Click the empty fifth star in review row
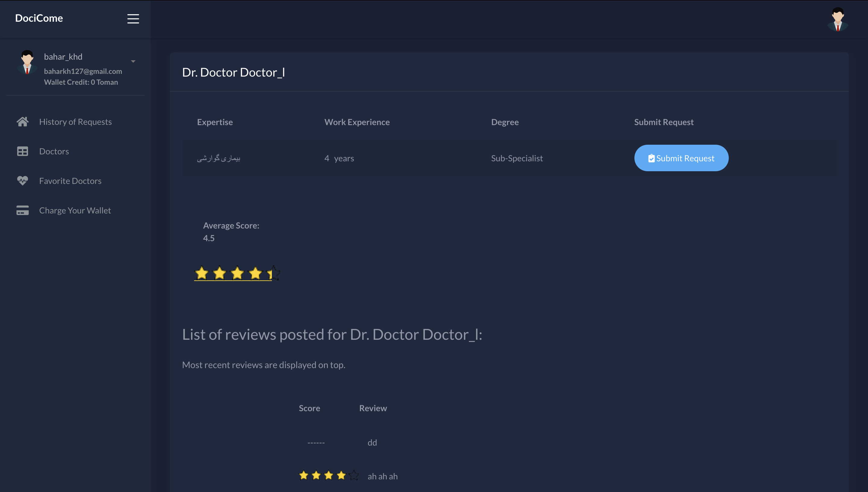868x492 pixels. pyautogui.click(x=354, y=475)
